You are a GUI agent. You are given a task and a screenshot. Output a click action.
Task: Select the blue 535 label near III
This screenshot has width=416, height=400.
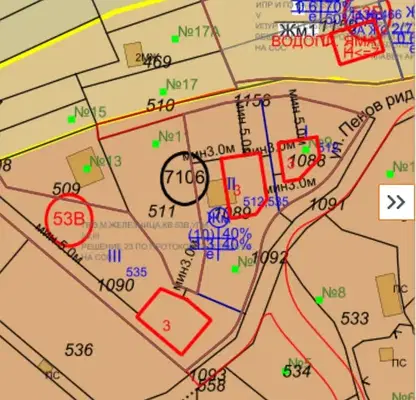point(136,272)
